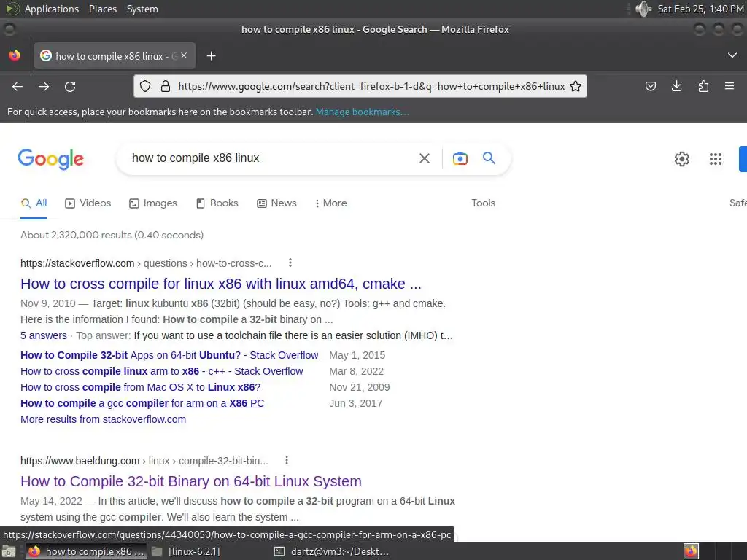Image resolution: width=747 pixels, height=560 pixels.
Task: Show desktop via taskbar corner icon
Action: [9, 552]
